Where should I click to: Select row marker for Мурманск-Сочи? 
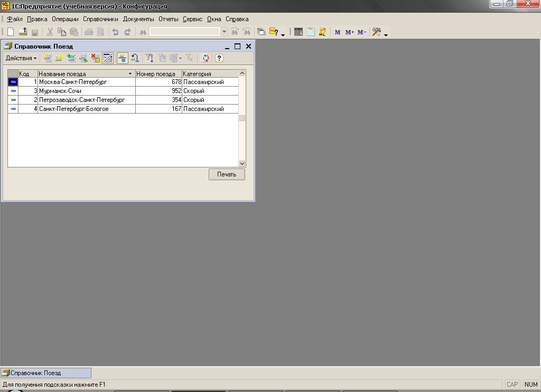pyautogui.click(x=13, y=91)
